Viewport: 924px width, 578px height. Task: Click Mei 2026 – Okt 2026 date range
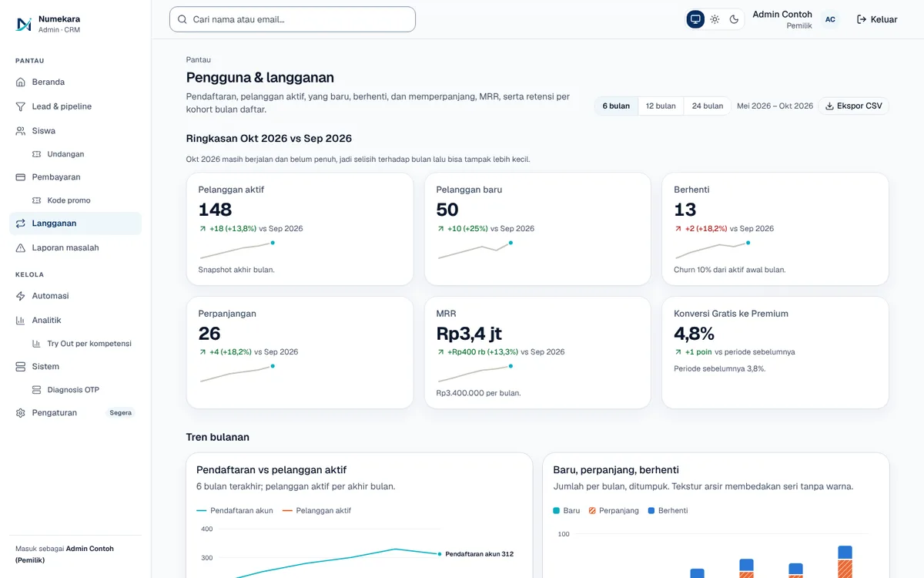click(x=775, y=106)
